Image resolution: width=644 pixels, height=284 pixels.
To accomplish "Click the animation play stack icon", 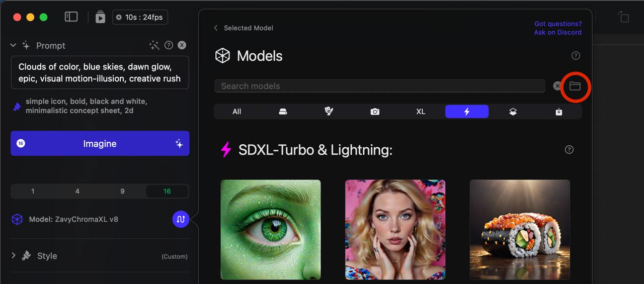I will tap(100, 17).
